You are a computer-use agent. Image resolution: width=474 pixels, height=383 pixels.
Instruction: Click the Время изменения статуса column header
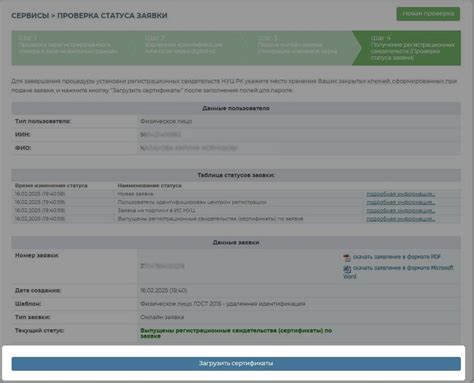pyautogui.click(x=51, y=186)
